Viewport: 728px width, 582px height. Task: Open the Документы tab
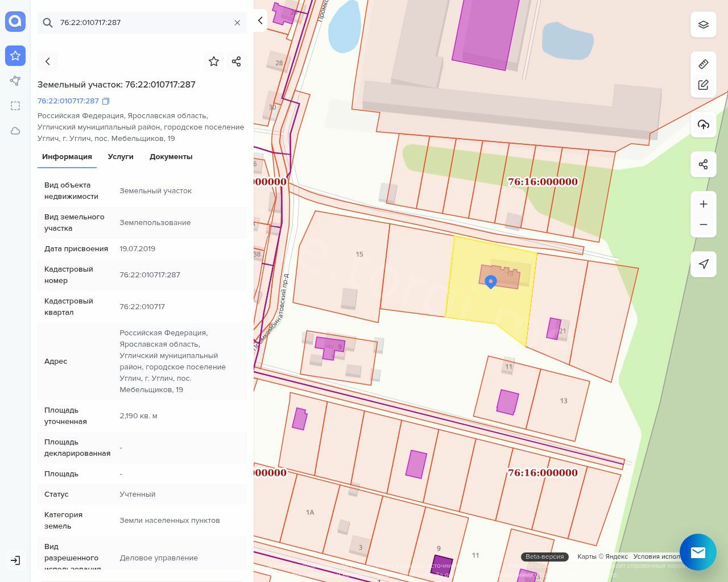[x=171, y=157]
